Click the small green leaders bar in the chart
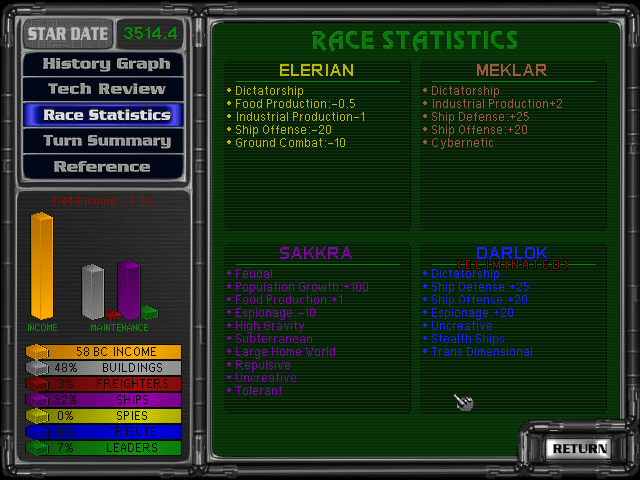 tap(149, 312)
